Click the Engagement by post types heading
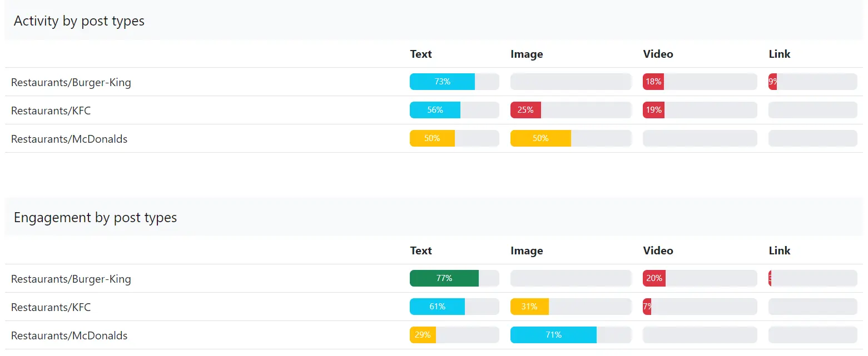868x356 pixels. pyautogui.click(x=95, y=217)
